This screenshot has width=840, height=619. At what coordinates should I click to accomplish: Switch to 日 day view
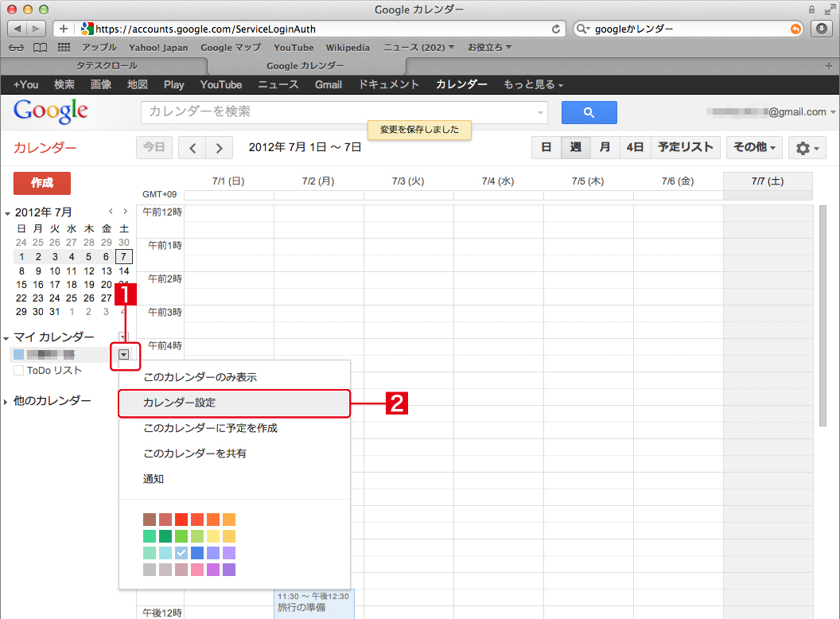click(x=546, y=147)
